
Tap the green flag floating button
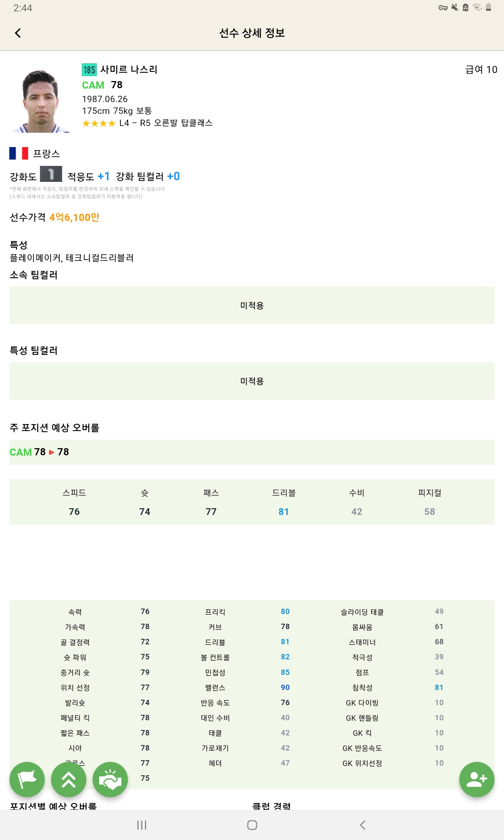point(27,780)
